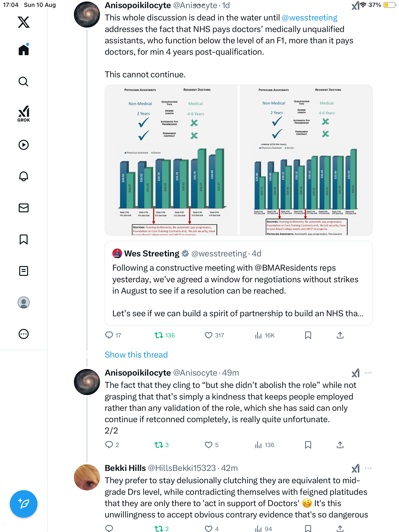Tap the compose new post button
Screen dimensions: 399x532
(24, 504)
